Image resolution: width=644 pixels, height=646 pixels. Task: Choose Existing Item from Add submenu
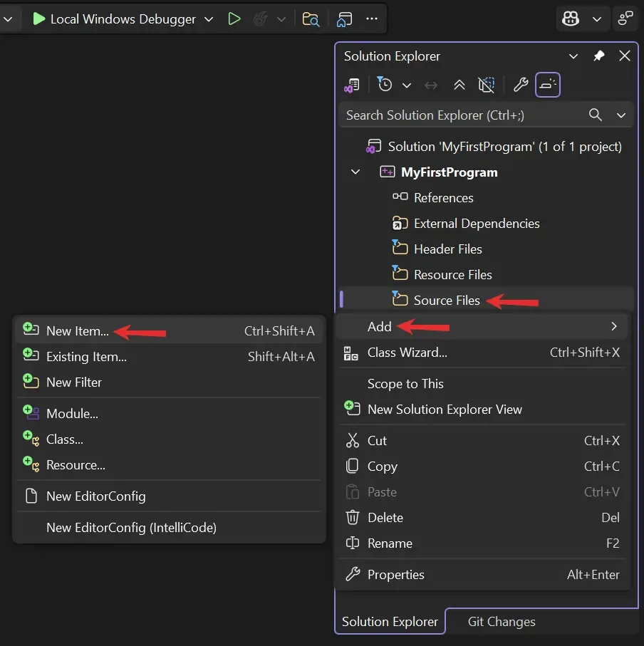(x=169, y=357)
